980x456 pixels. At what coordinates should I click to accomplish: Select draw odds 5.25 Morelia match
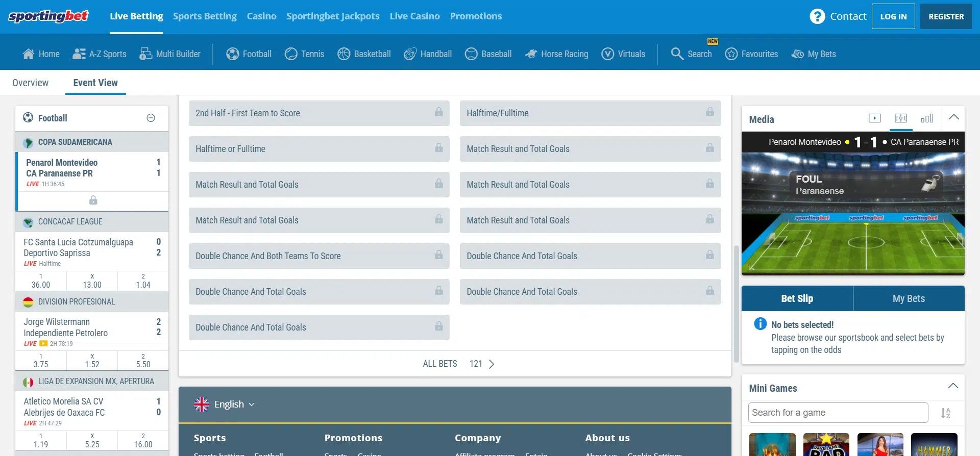(92, 441)
